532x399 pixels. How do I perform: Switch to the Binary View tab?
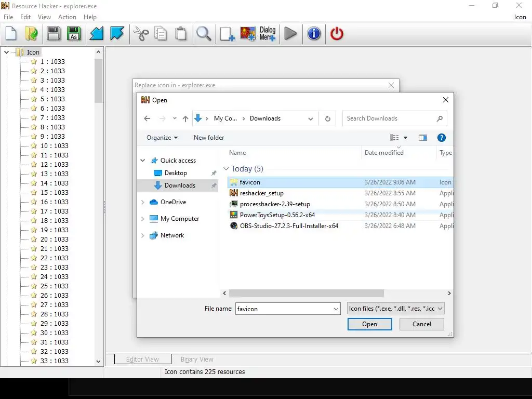click(x=197, y=360)
